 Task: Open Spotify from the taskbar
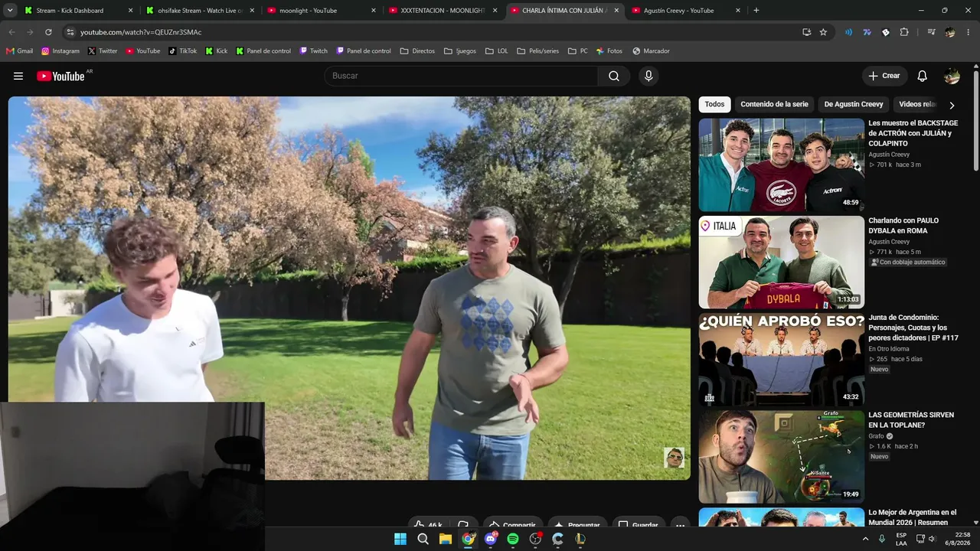tap(513, 539)
